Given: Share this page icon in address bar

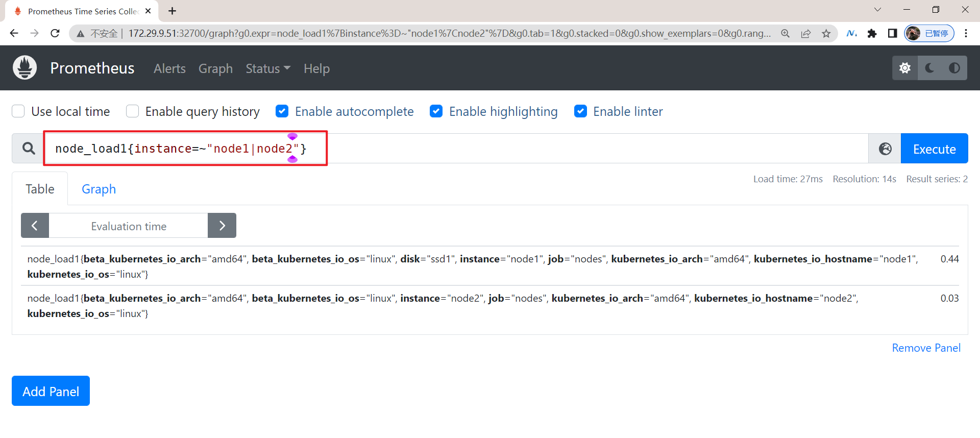Looking at the screenshot, I should (x=806, y=33).
